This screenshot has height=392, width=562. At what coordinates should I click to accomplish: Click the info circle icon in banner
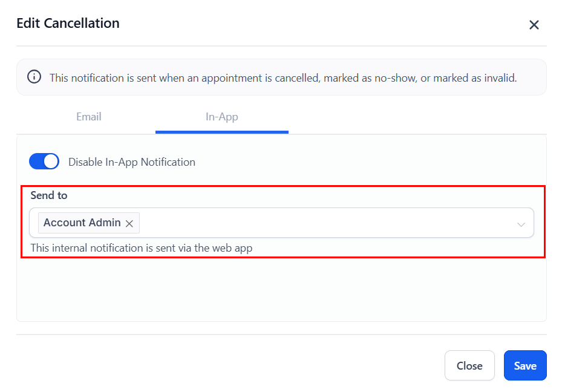[34, 77]
